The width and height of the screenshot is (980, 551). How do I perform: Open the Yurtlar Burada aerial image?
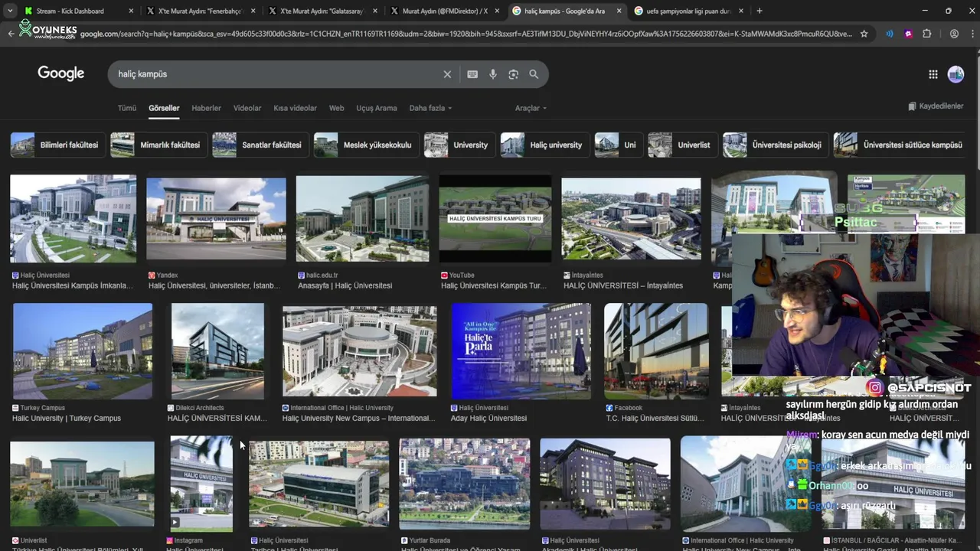tap(465, 484)
